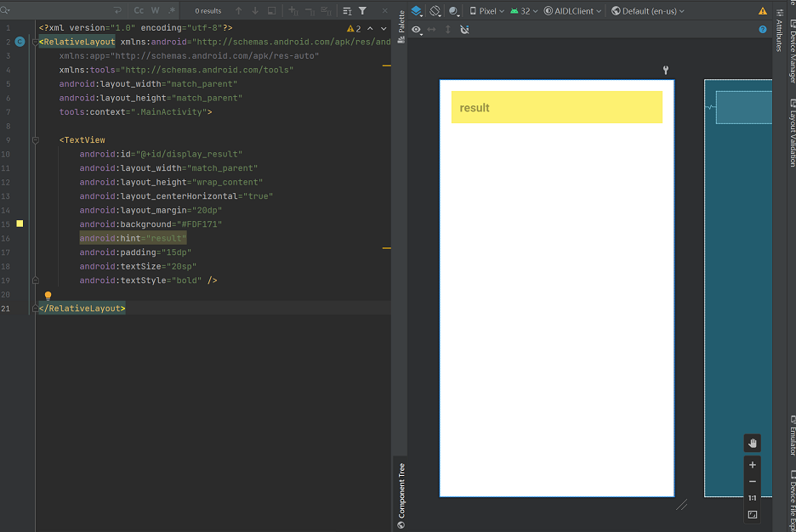The width and height of the screenshot is (796, 532).
Task: Click the light bulb quick-fix icon
Action: pyautogui.click(x=48, y=295)
